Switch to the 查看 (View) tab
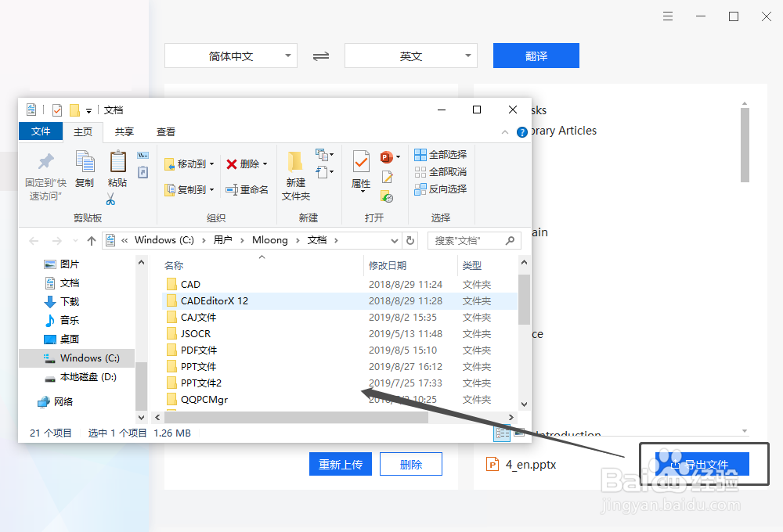Screen dimensions: 783x532 coord(165,131)
